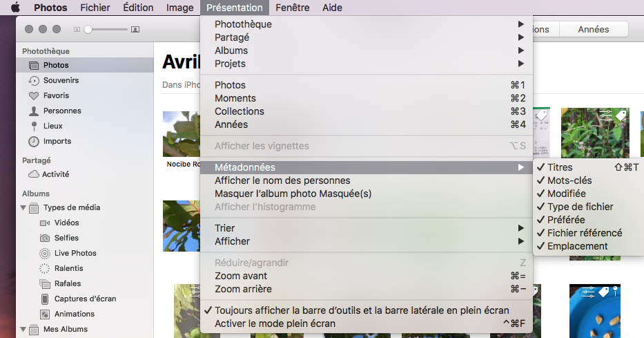The height and width of the screenshot is (338, 644).
Task: Click the small thumbnail size icon
Action: tap(77, 30)
